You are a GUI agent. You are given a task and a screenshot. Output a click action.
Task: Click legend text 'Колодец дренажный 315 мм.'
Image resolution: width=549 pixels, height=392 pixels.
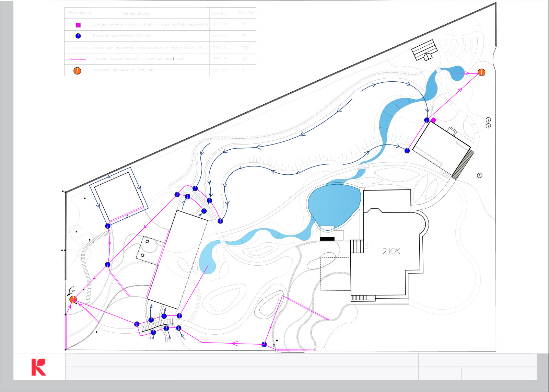122,35
